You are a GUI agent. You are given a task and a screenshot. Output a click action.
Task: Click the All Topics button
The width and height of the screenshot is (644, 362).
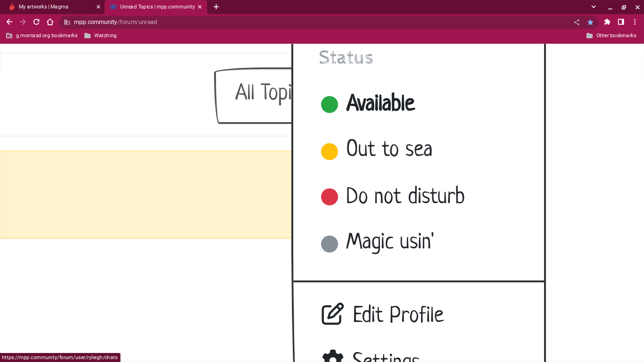coord(254,96)
